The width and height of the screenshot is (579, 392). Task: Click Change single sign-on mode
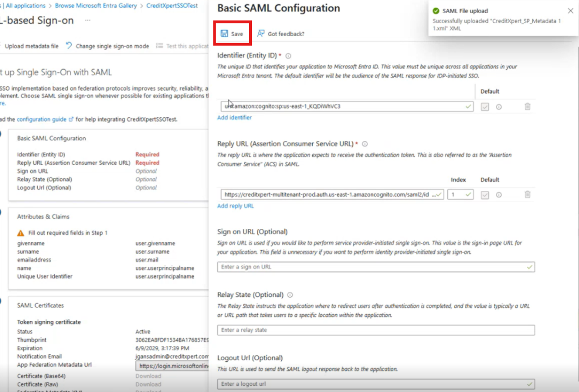coord(107,46)
